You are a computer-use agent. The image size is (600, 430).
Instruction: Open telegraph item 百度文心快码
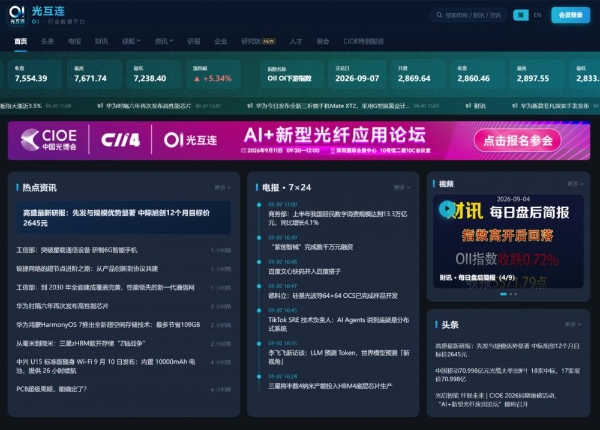click(x=304, y=271)
